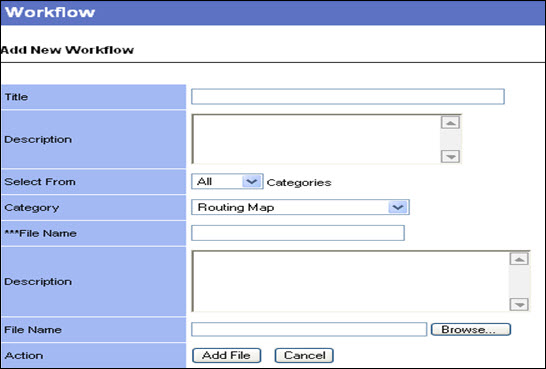Focus the upper Description text area
Screen dimensions: 546x369
point(316,139)
